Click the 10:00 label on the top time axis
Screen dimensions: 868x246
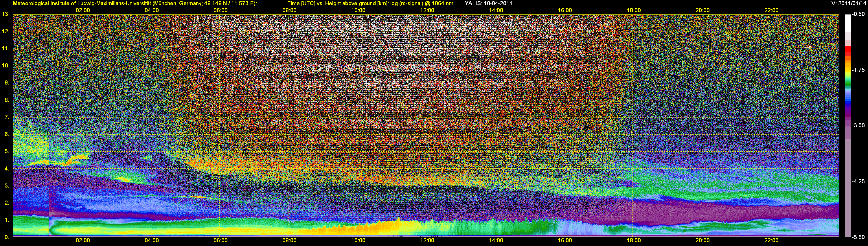pos(358,10)
